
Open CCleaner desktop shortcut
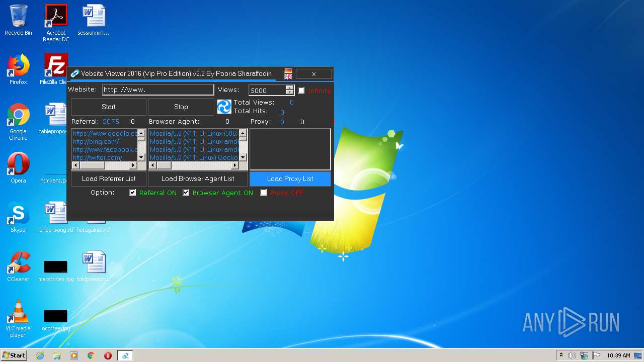coord(18,266)
